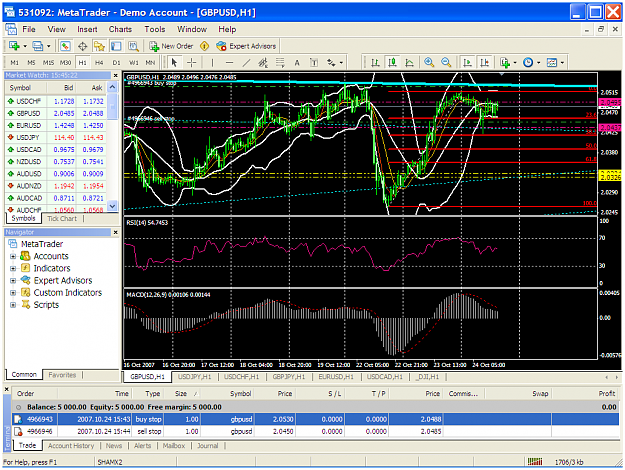Toggle the Data Window crosshair-circle icon
Image resolution: width=625 pixels, height=470 pixels.
83,46
